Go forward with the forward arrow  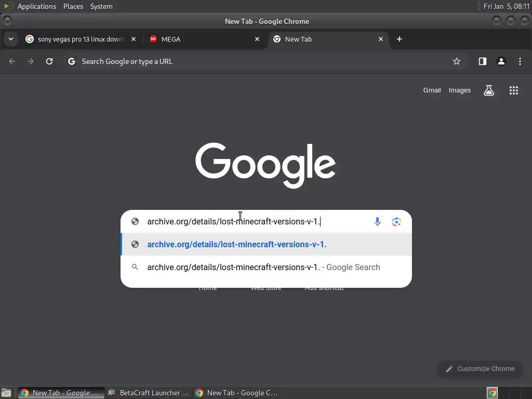[x=31, y=61]
